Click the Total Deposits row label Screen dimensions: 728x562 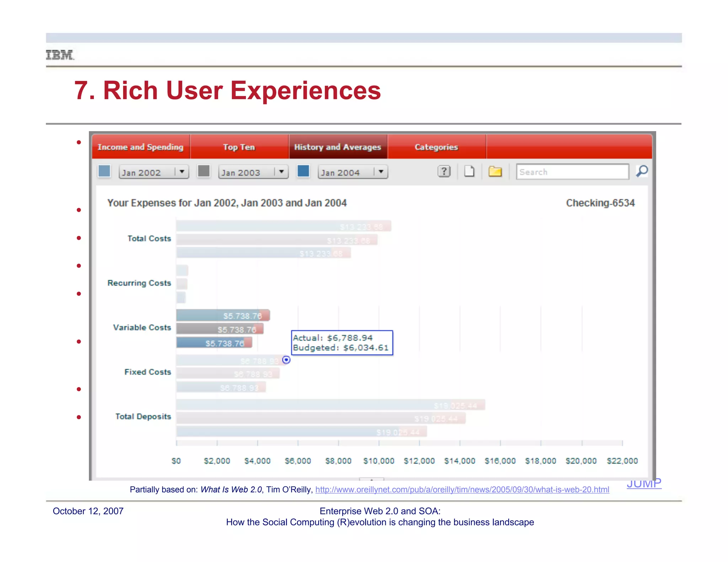click(143, 416)
